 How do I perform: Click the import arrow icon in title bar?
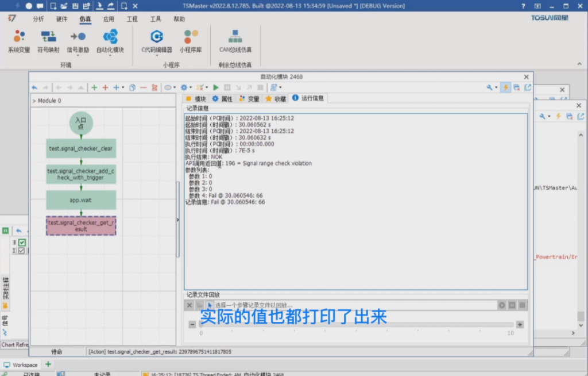pos(99,6)
